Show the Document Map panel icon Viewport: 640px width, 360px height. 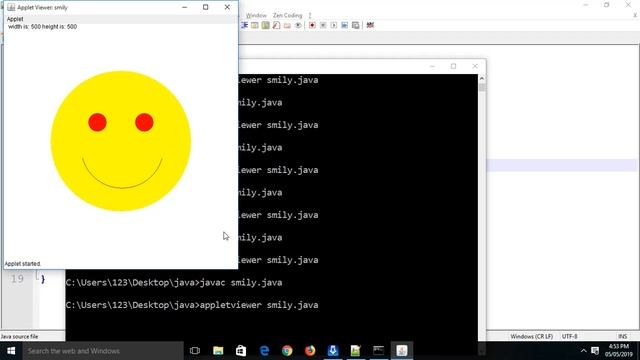pyautogui.click(x=266, y=25)
